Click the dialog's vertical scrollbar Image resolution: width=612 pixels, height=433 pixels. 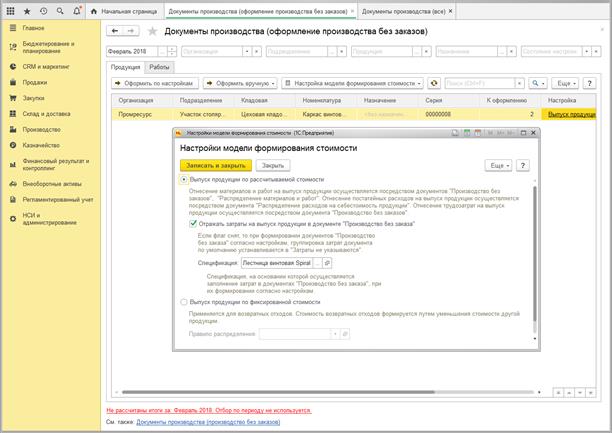click(x=533, y=250)
